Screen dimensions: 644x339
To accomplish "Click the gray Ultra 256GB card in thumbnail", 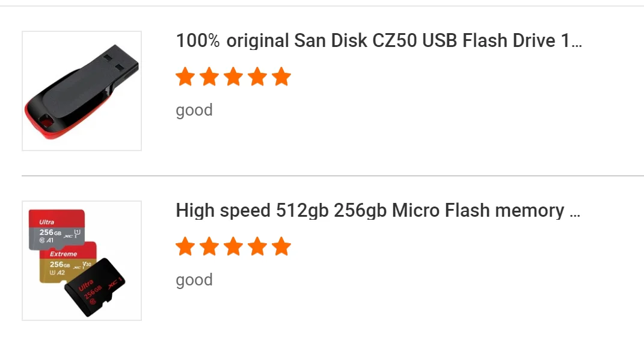I will click(x=56, y=229).
